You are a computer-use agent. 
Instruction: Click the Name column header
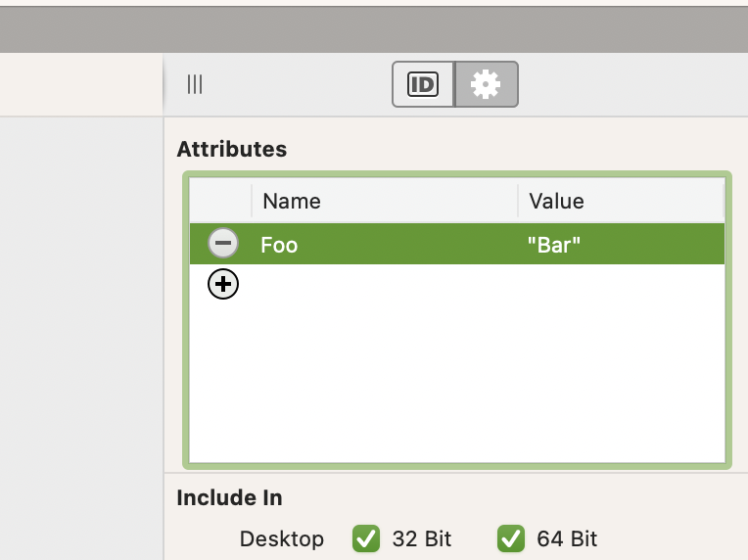385,201
